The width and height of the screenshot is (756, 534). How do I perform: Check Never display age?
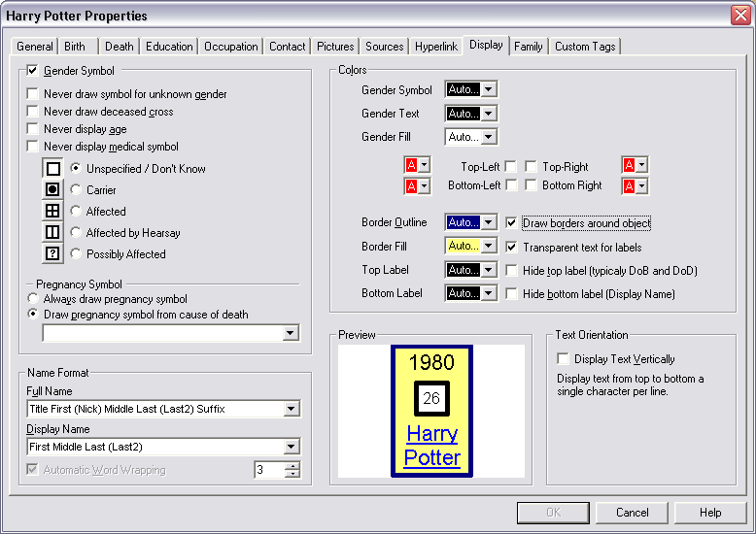click(32, 129)
